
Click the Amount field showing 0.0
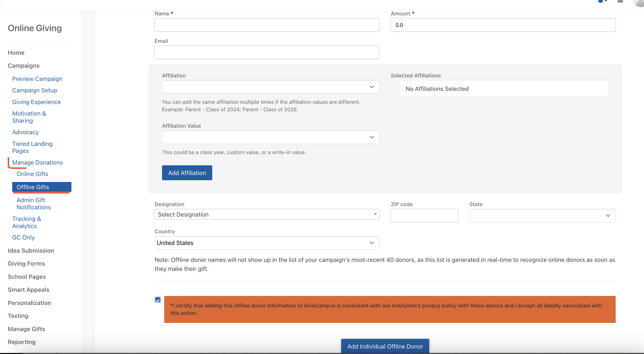(x=503, y=25)
